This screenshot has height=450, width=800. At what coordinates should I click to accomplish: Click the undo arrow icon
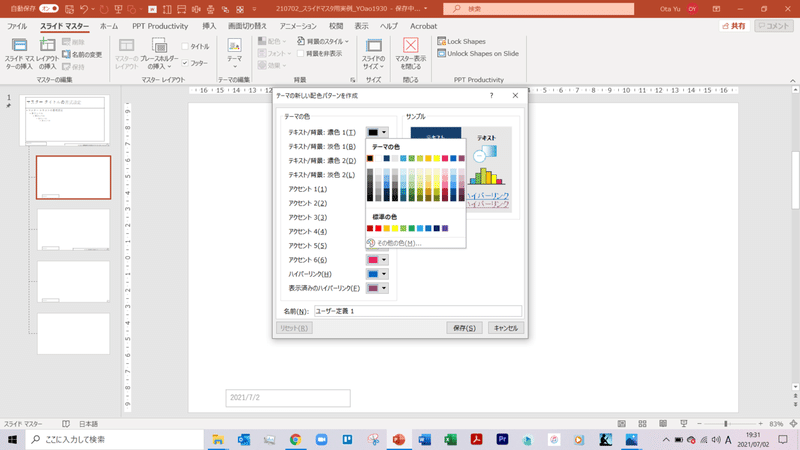coord(84,9)
